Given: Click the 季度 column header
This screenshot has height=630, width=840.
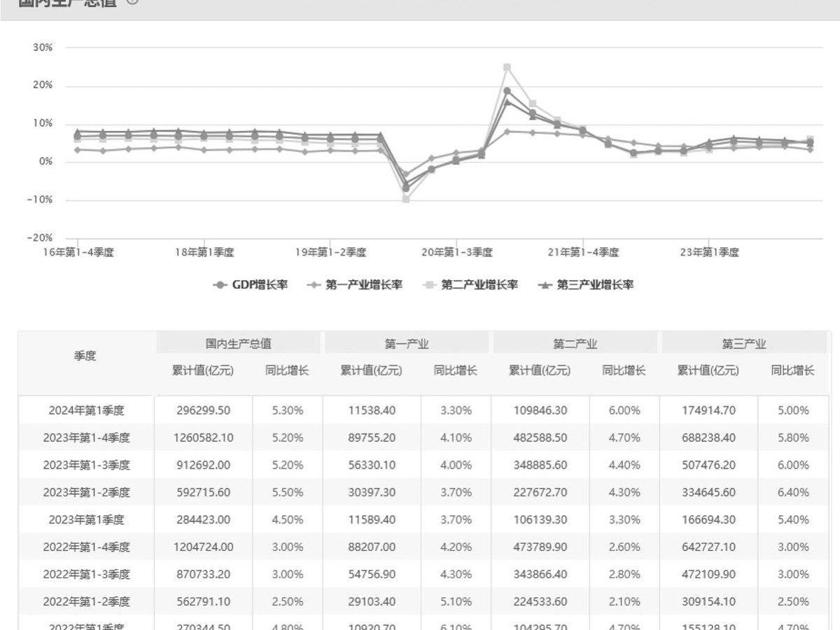Looking at the screenshot, I should pos(85,356).
